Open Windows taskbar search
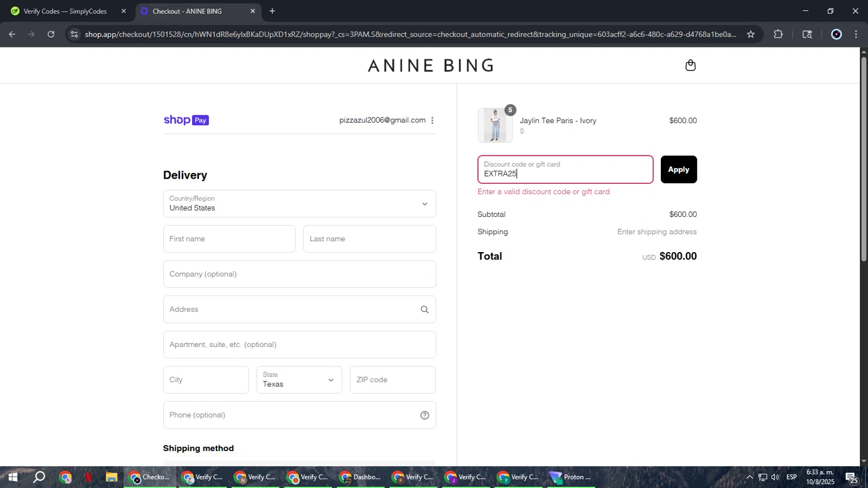Image resolution: width=868 pixels, height=488 pixels. point(39,478)
